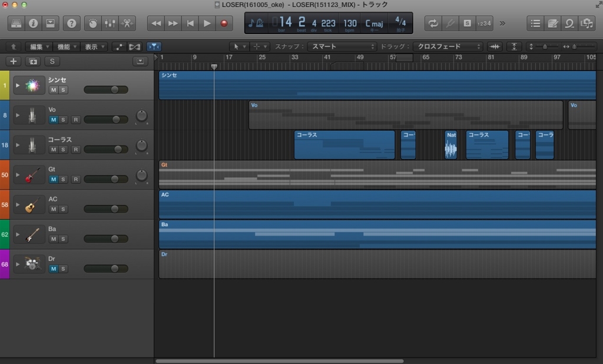Expand the Vo track stack
Image resolution: width=603 pixels, height=364 pixels.
point(17,115)
